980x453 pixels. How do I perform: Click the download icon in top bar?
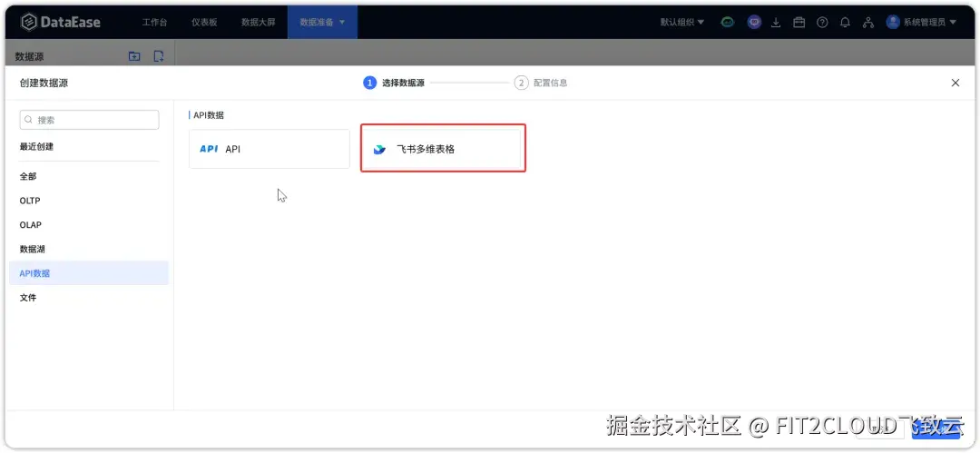[776, 23]
